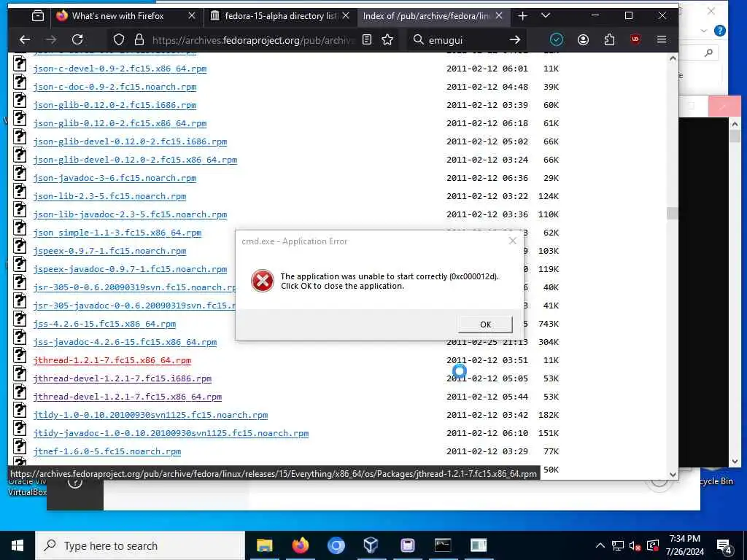Open the uBlock Origin extension icon
The image size is (747, 560).
pos(635,39)
